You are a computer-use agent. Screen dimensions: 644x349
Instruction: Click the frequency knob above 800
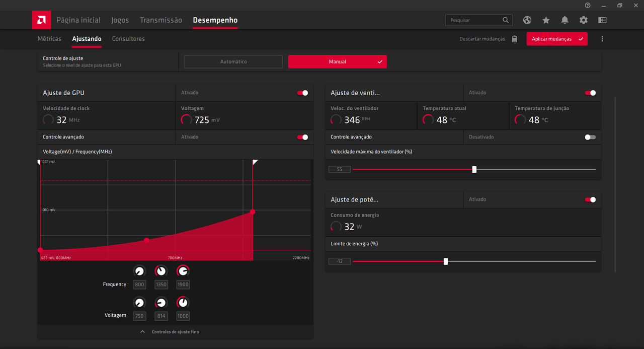[139, 271]
